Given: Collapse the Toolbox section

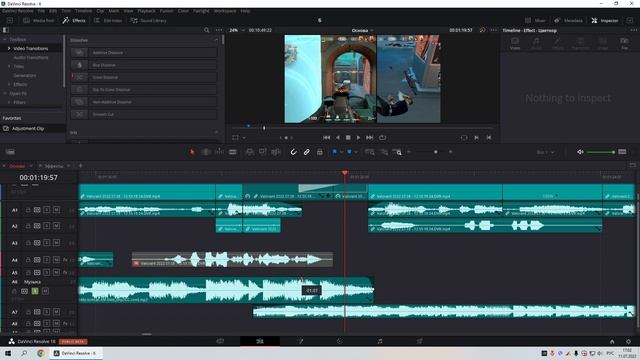Looking at the screenshot, I should pyautogui.click(x=5, y=40).
